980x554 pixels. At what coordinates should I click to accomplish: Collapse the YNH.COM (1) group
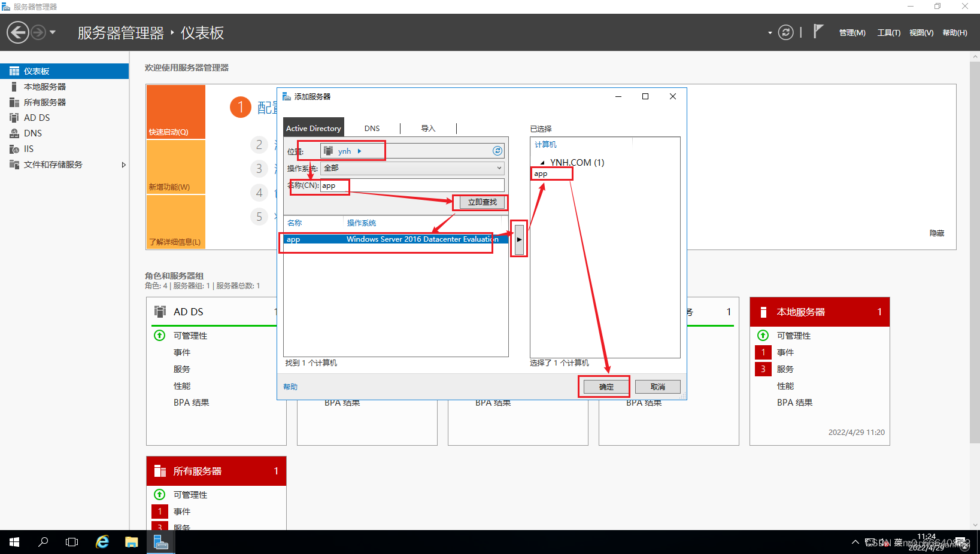[x=542, y=163]
